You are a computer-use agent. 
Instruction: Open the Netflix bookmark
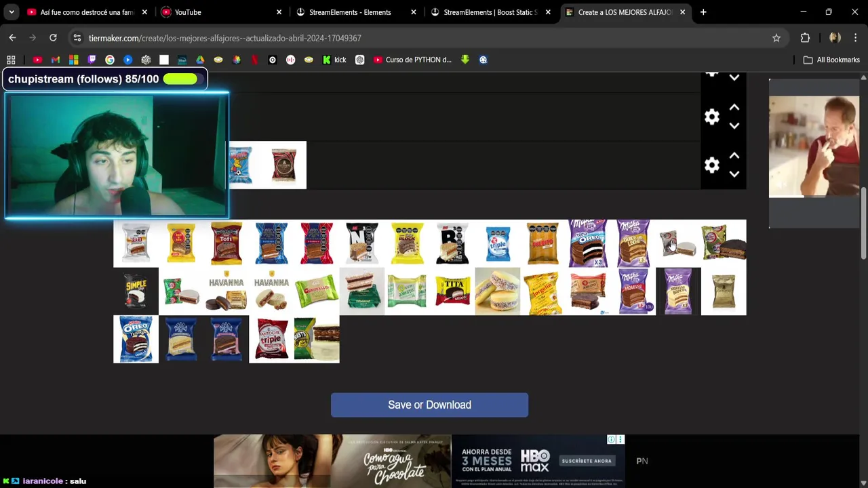tap(254, 60)
